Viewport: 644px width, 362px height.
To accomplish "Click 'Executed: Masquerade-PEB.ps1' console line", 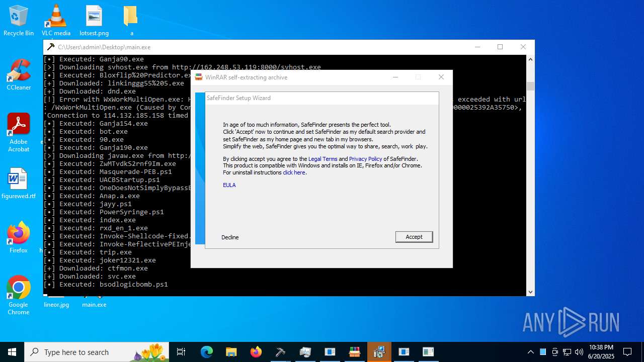I will point(108,172).
